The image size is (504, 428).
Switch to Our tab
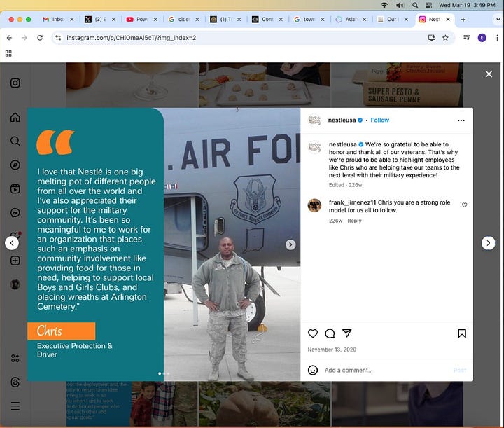click(x=392, y=20)
